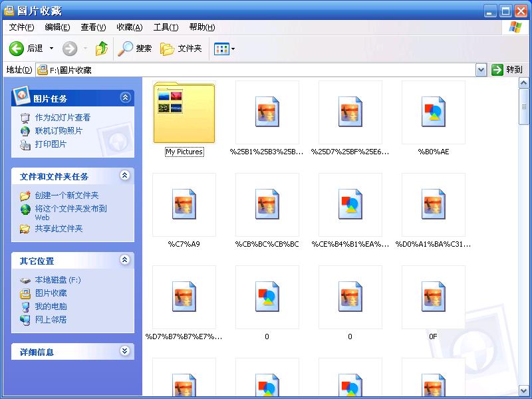Select the file %B0%AE icon
Viewport: 532px width, 399px height.
[x=434, y=112]
